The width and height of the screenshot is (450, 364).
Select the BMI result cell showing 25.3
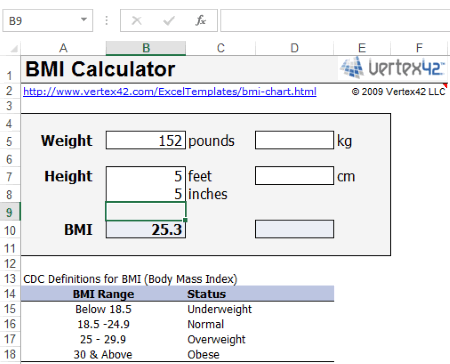146,229
